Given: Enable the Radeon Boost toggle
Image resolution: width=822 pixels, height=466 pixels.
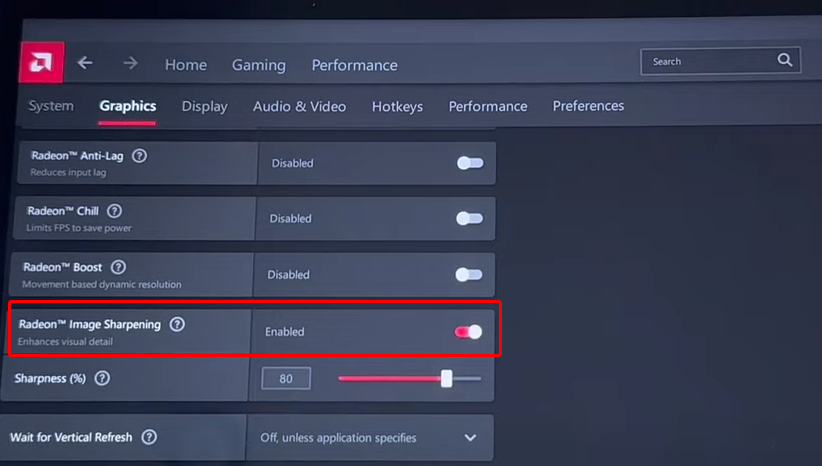Looking at the screenshot, I should coord(469,275).
